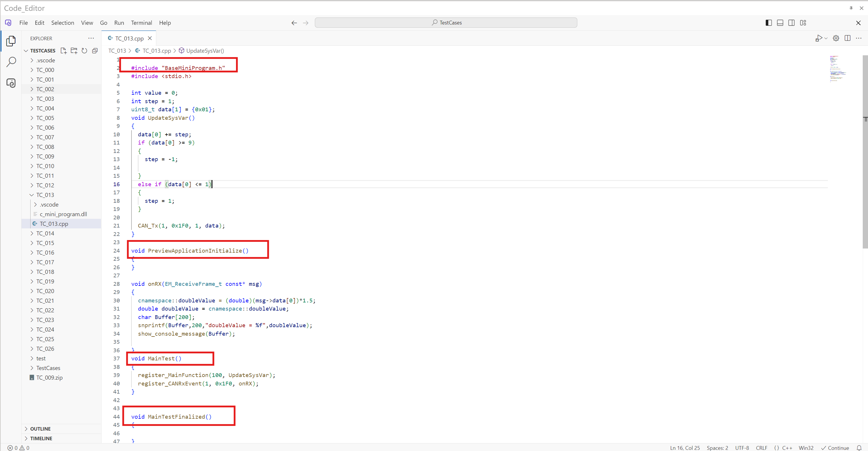This screenshot has width=868, height=451.
Task: Click the TestCases search command box
Action: [x=445, y=23]
